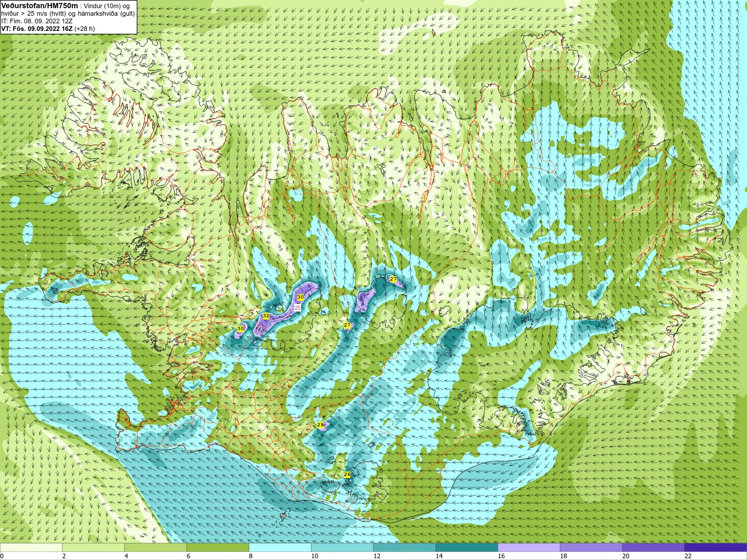Click the legend value 18
The image size is (747, 560).
(x=564, y=556)
